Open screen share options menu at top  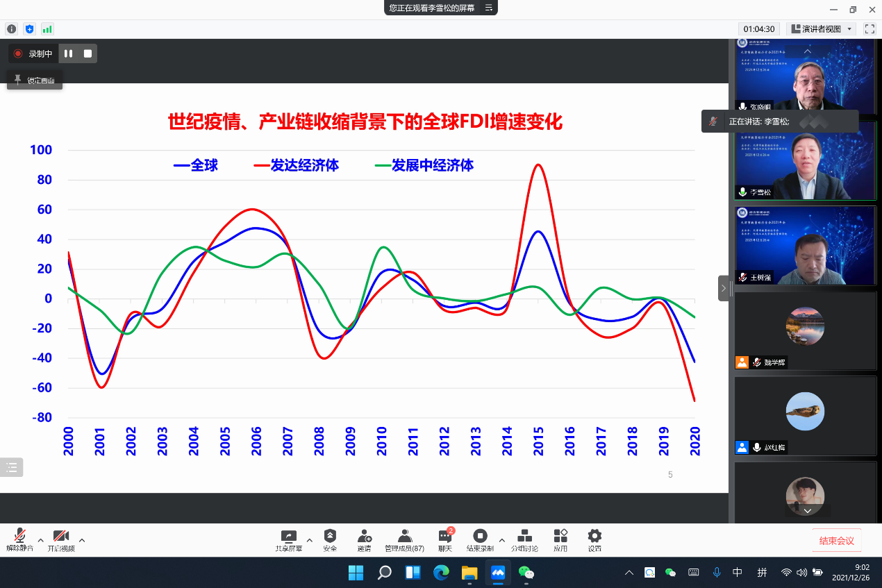(x=488, y=8)
